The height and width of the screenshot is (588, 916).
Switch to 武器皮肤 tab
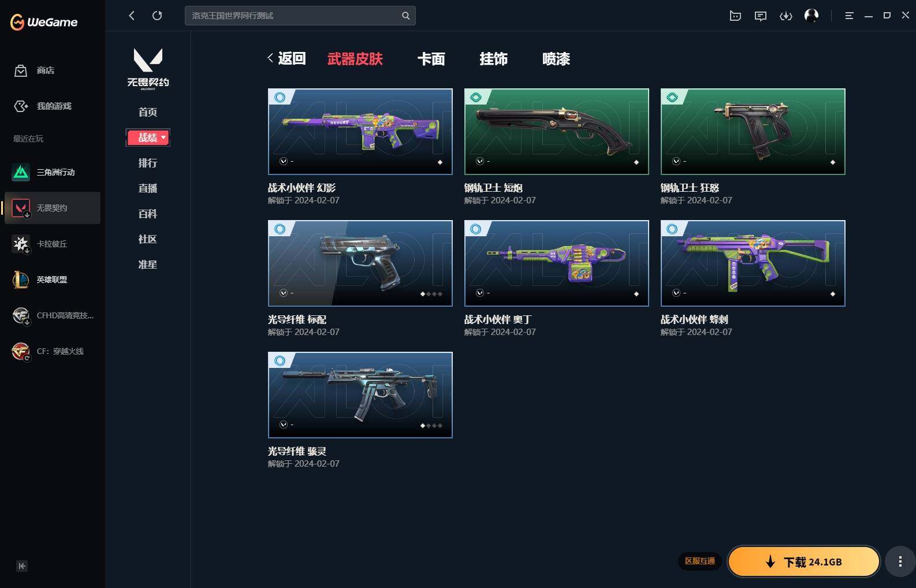click(x=355, y=59)
